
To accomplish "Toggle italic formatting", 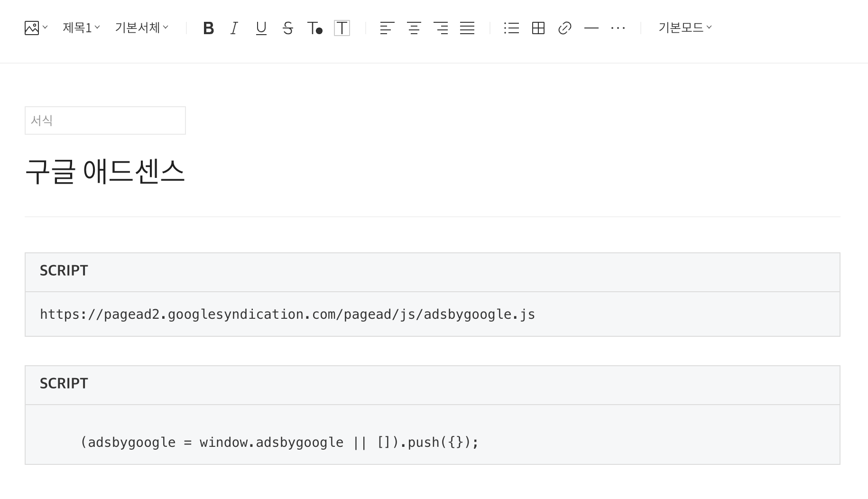I will (x=234, y=28).
